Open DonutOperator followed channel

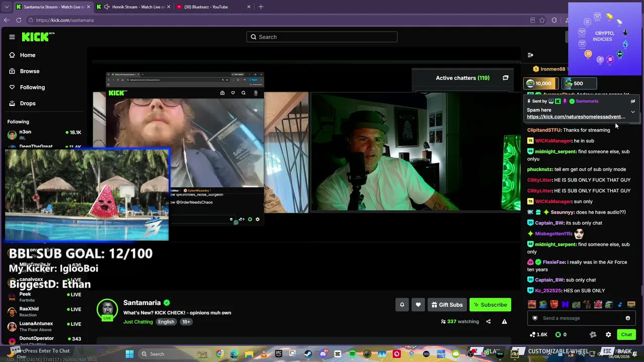coord(44,340)
